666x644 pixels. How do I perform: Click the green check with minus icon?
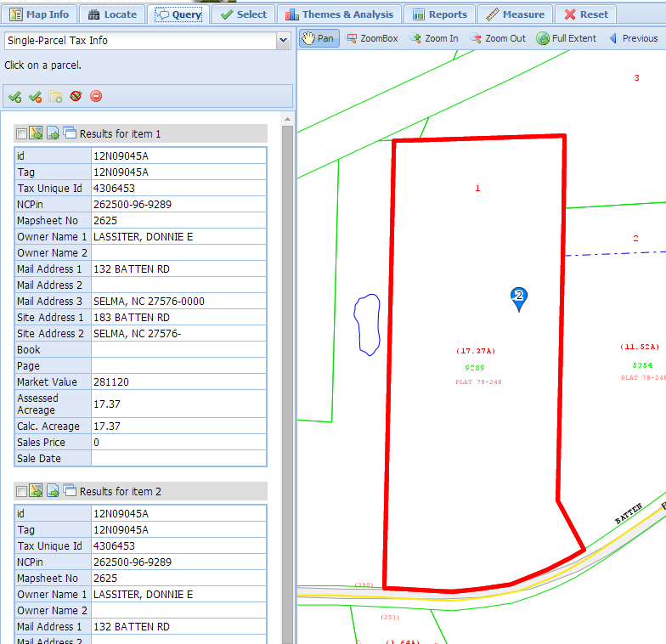click(x=35, y=96)
